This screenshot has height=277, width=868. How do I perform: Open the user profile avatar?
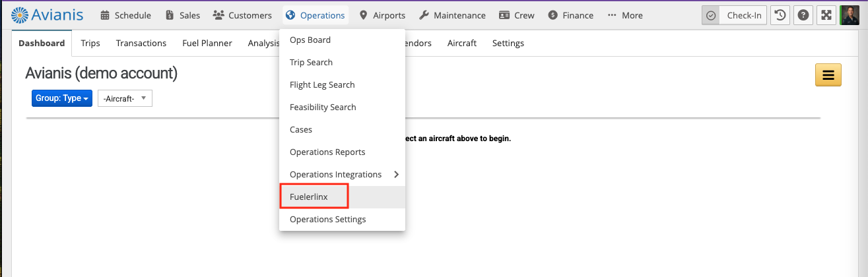[850, 15]
